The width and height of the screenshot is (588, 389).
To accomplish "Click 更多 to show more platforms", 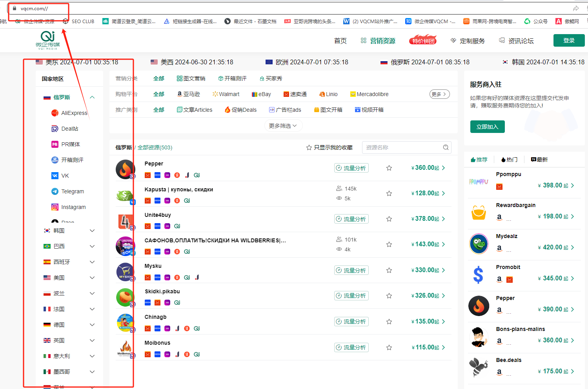I will tap(439, 94).
